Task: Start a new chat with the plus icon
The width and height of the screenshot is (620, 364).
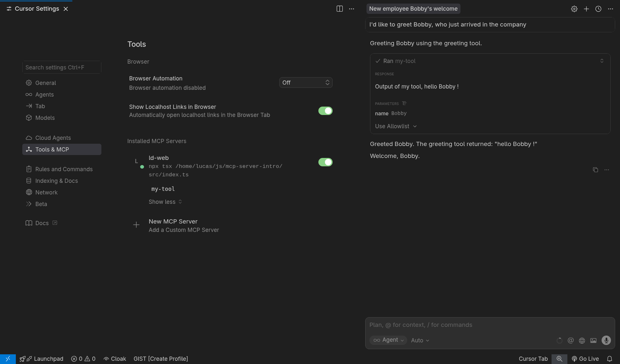Action: tap(587, 9)
